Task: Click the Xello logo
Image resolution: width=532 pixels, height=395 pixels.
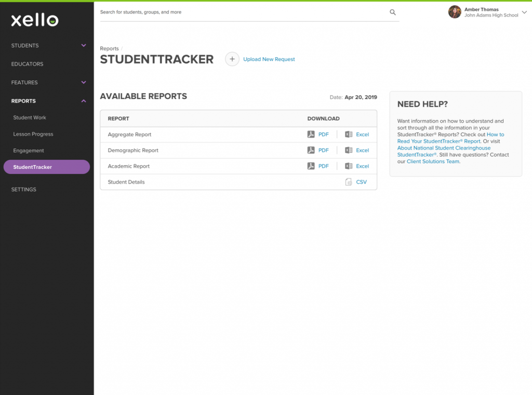Action: (35, 20)
